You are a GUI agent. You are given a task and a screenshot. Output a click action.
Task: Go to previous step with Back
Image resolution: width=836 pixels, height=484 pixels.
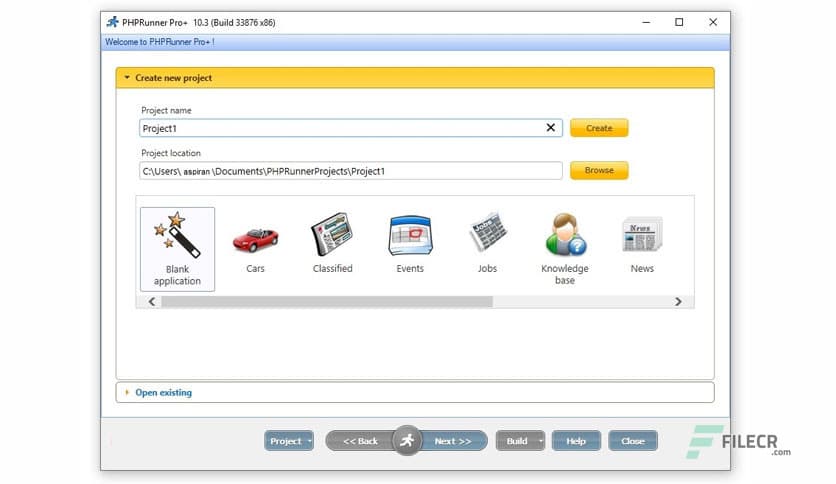(x=360, y=441)
